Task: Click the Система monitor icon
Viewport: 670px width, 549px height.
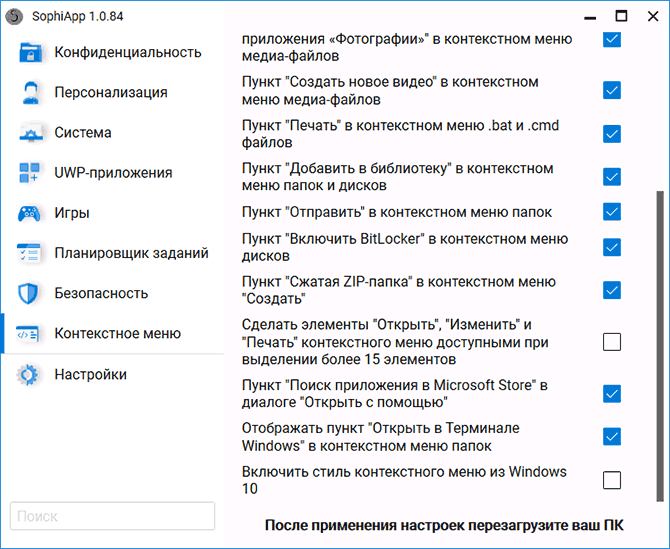Action: [x=31, y=133]
